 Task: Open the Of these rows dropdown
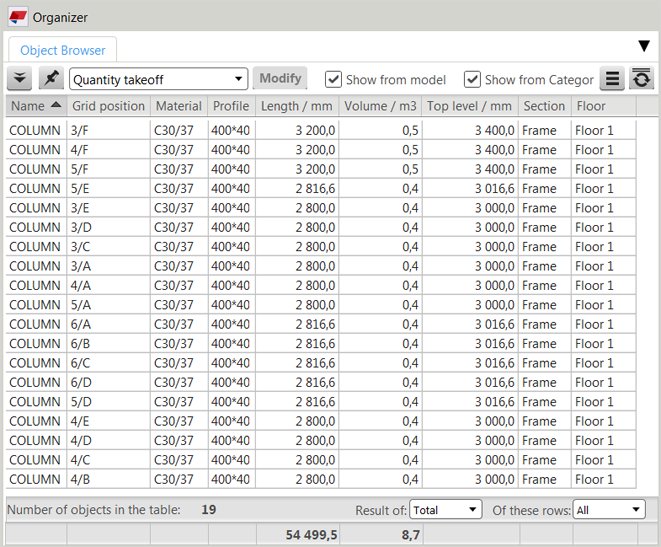point(608,510)
